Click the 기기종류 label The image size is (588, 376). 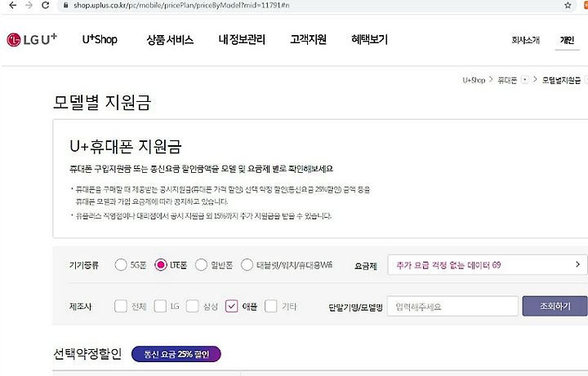click(x=83, y=266)
